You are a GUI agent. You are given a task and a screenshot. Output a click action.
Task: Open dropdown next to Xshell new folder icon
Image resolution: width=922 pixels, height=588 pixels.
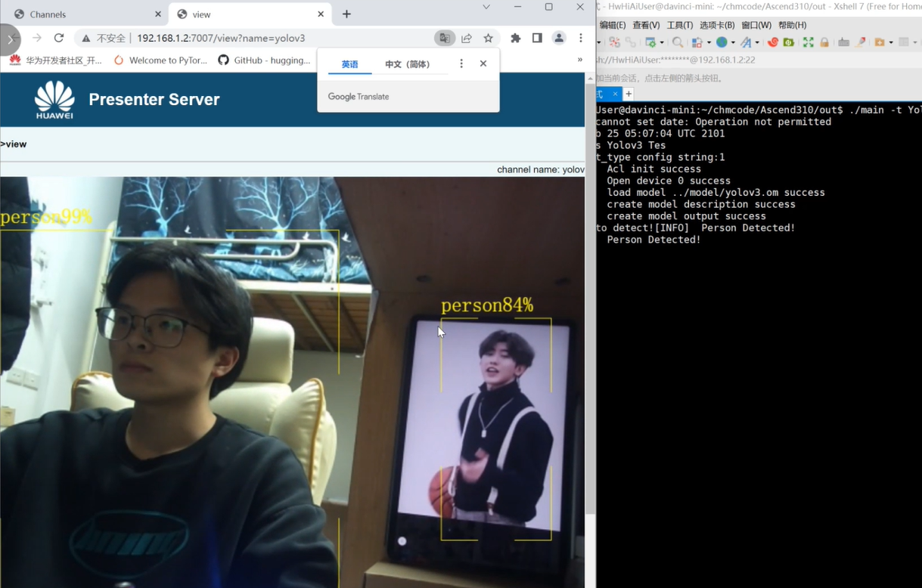coord(891,42)
